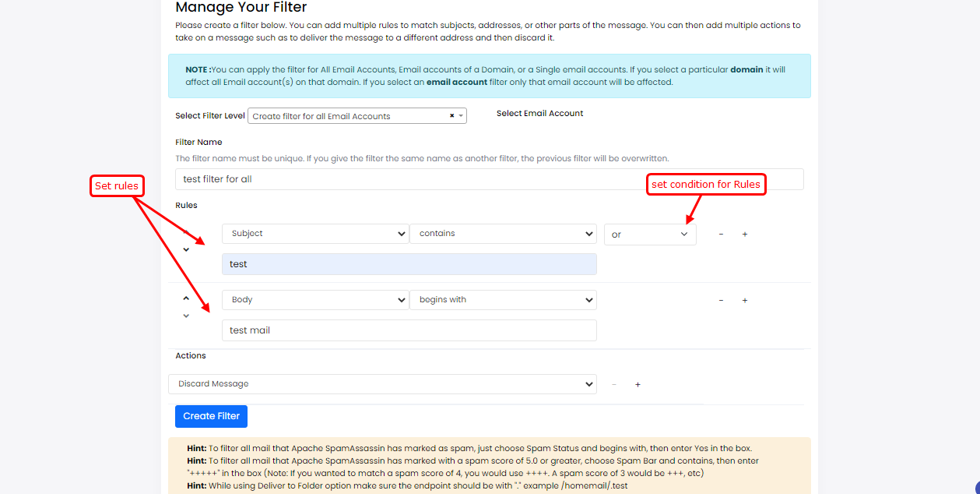This screenshot has width=980, height=494.
Task: Add a rule after the Body rule
Action: [745, 301]
